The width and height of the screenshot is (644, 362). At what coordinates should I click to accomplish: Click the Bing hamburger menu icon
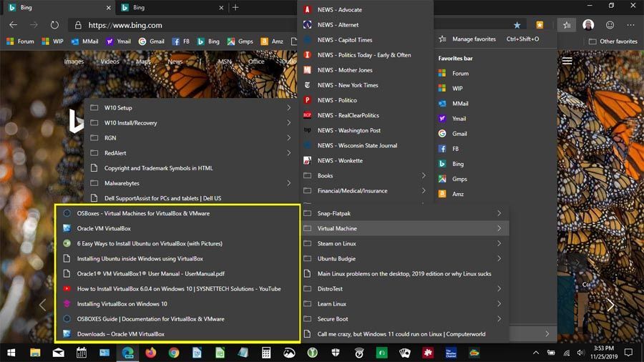[567, 61]
